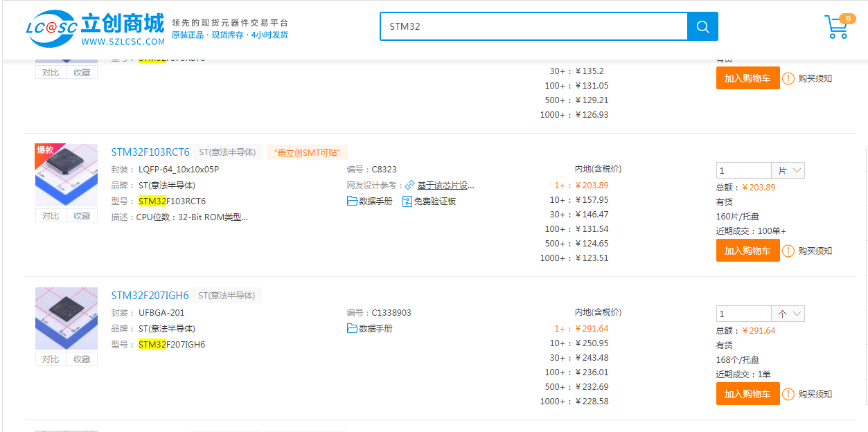Click 168个/托盘 packaging text

point(738,360)
